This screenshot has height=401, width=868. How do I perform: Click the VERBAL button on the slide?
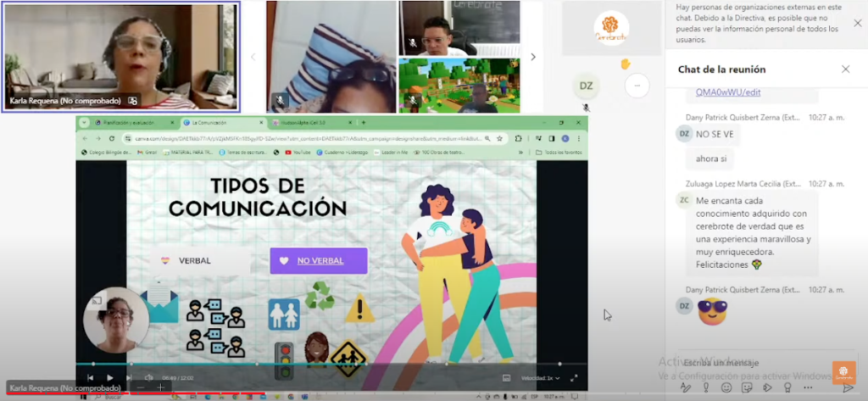pyautogui.click(x=200, y=260)
